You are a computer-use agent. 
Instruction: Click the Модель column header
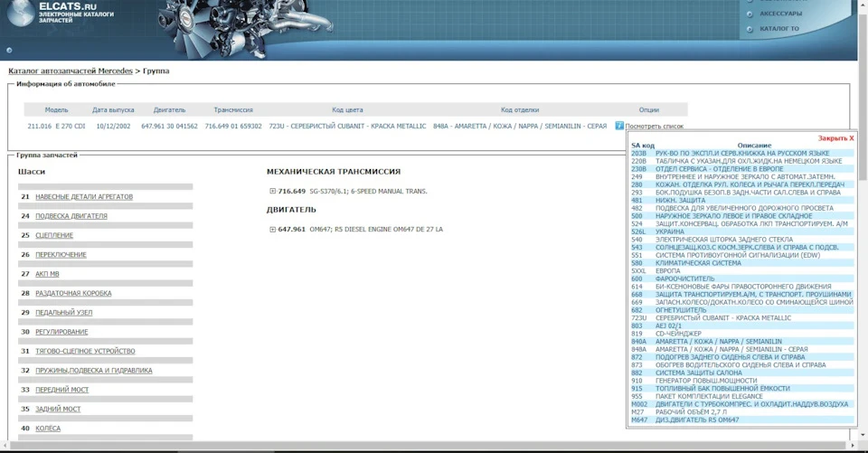pyautogui.click(x=56, y=110)
